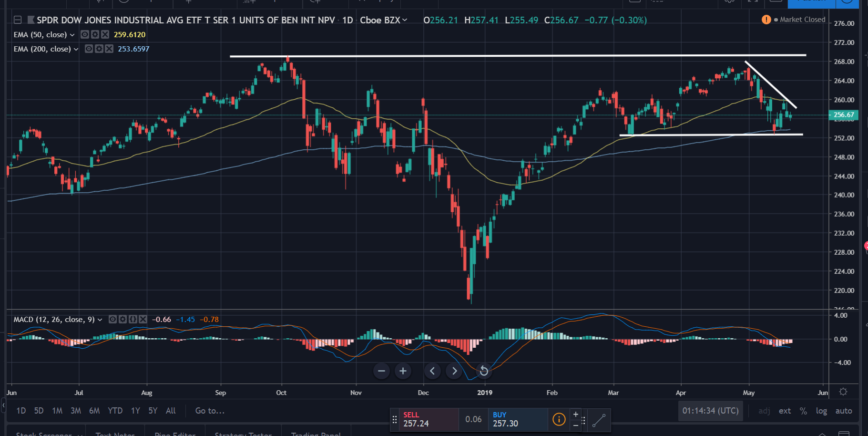Expand the EMA (50, close) indicator menu
This screenshot has width=868, height=436.
tap(72, 35)
